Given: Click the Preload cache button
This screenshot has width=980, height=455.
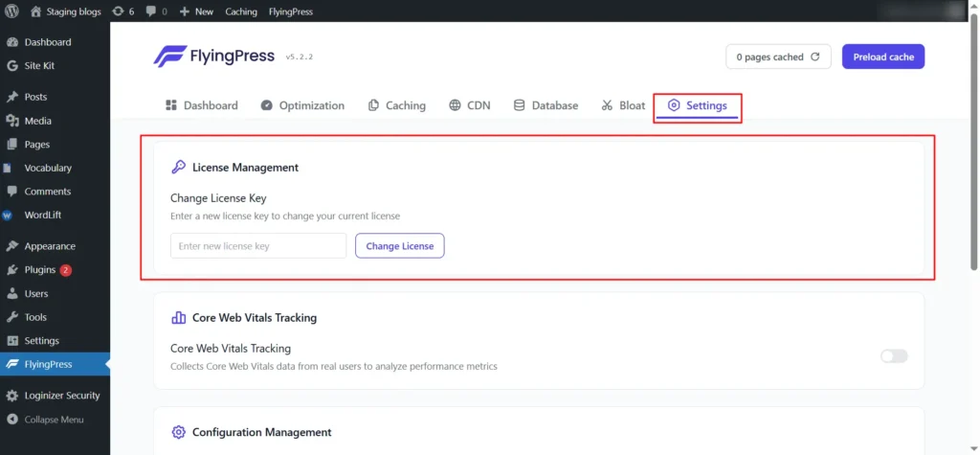Looking at the screenshot, I should tap(882, 57).
